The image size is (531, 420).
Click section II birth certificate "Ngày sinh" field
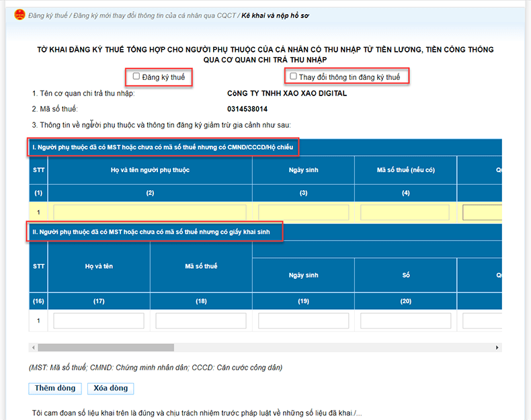pyautogui.click(x=303, y=321)
